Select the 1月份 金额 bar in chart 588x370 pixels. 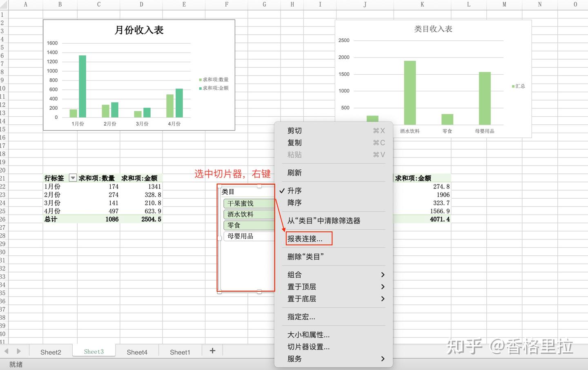(82, 86)
